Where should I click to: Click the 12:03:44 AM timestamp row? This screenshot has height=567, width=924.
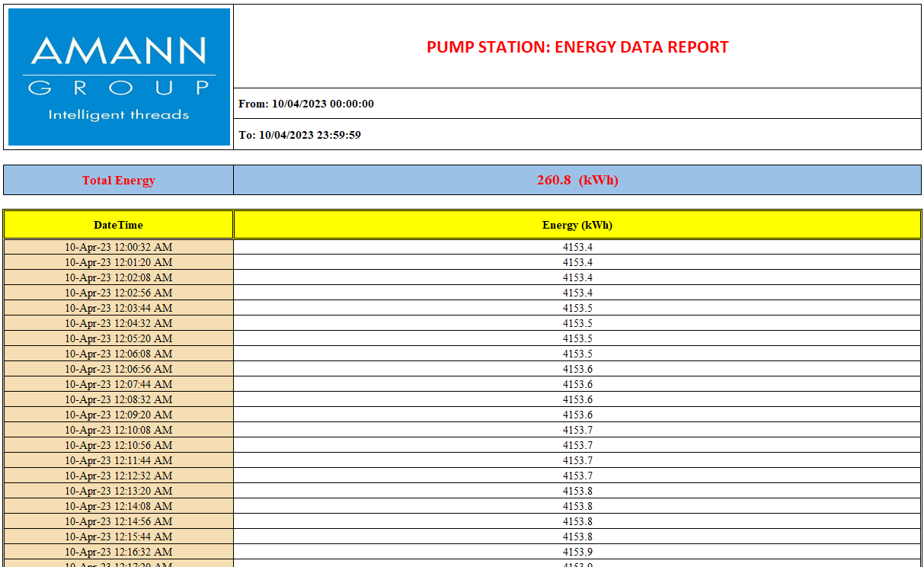pos(118,308)
